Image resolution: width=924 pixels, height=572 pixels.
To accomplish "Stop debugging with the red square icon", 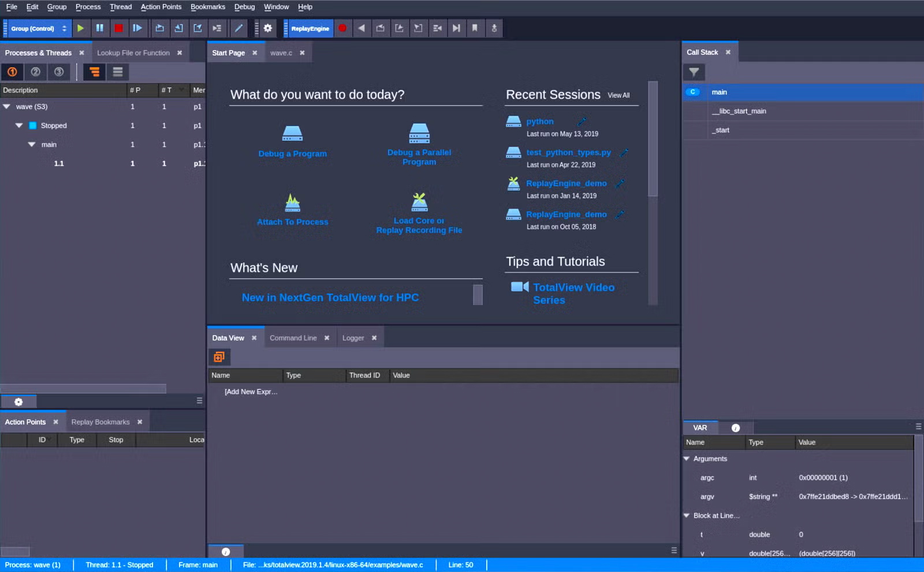I will [x=118, y=28].
